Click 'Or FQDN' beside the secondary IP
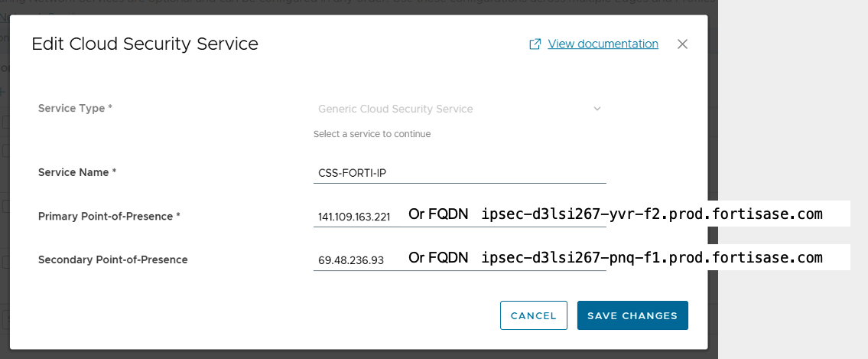The width and height of the screenshot is (868, 359). (x=438, y=258)
